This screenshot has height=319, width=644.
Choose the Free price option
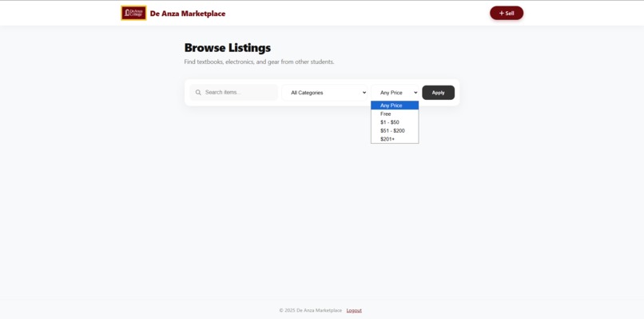[x=395, y=114]
